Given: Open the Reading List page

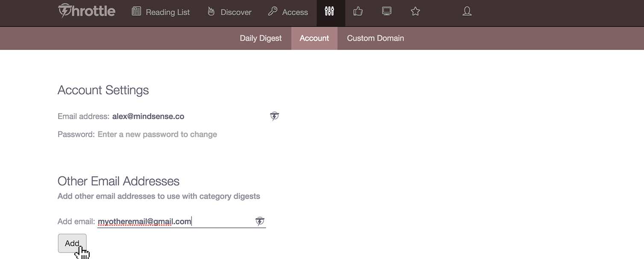Looking at the screenshot, I should (x=161, y=12).
